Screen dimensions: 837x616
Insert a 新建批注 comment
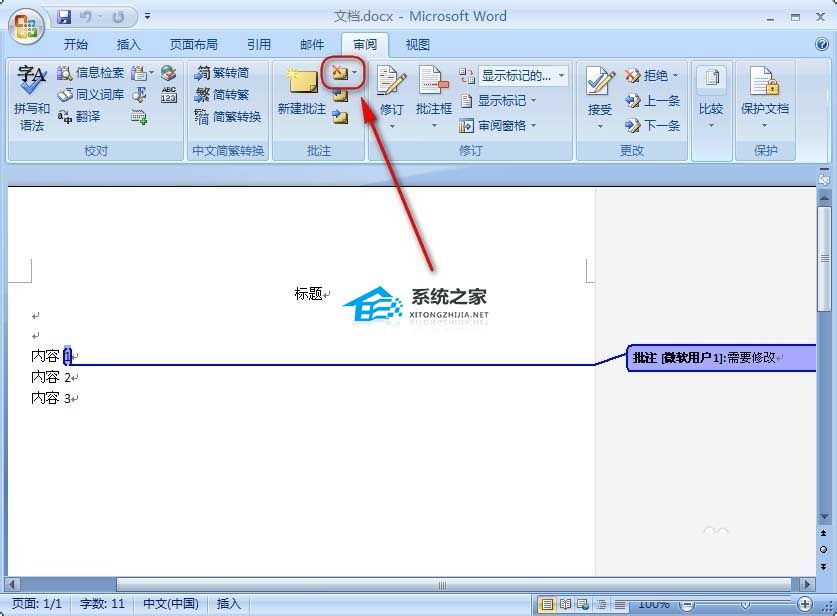[x=302, y=91]
